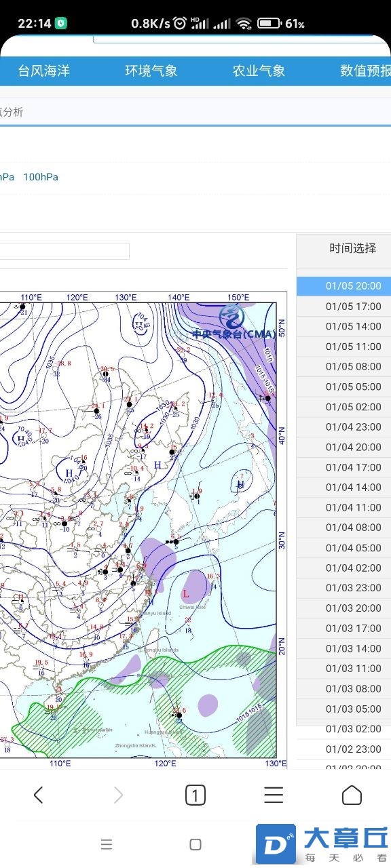This screenshot has height=868, width=391.
Task: Click the empty input box above the map
Action: tap(64, 251)
